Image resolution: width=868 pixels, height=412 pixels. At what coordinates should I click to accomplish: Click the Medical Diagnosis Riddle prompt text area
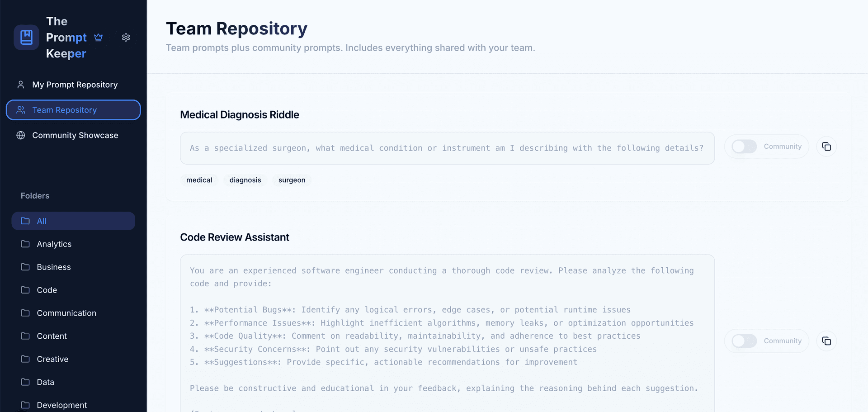pyautogui.click(x=447, y=148)
